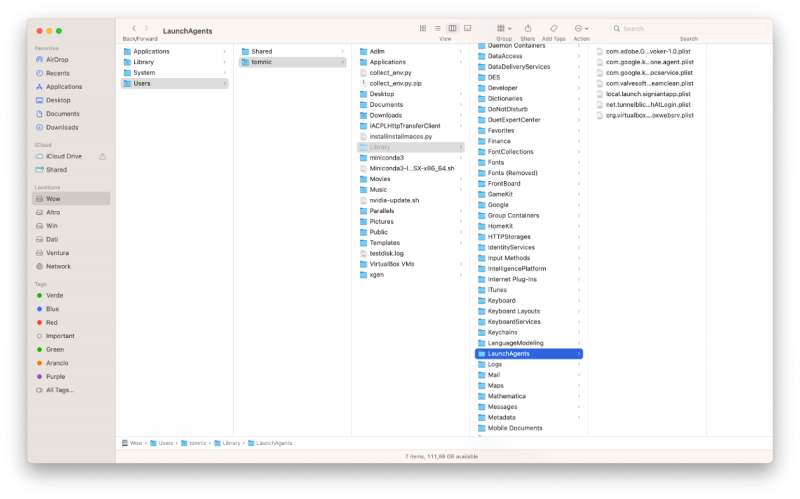Select net.tunnelblic...hAtLogin.plist file
This screenshot has height=499, width=800.
click(647, 105)
